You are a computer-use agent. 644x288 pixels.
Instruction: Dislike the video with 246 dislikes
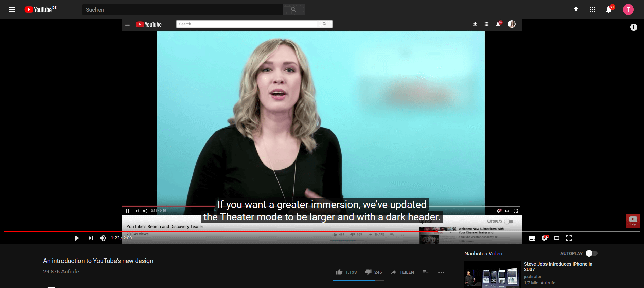[373, 272]
